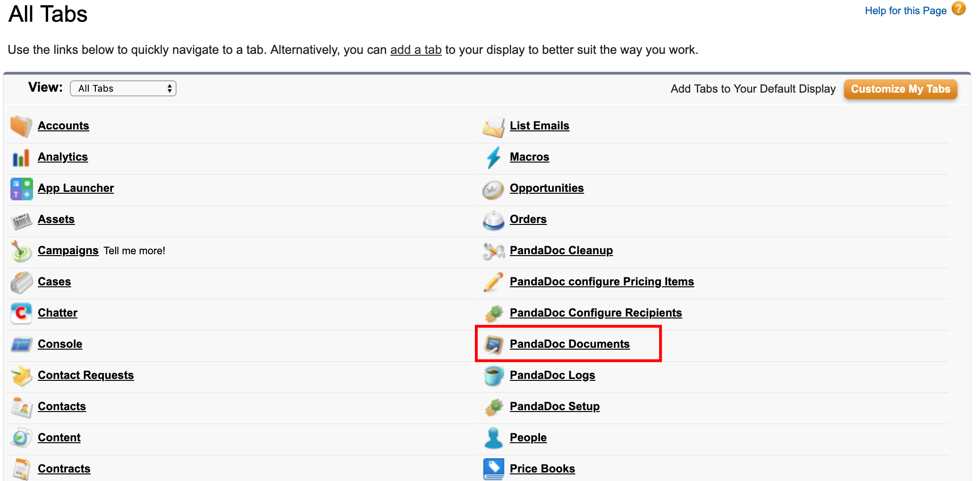Screen dimensions: 980x481
Task: Open the App Launcher link
Action: [76, 188]
